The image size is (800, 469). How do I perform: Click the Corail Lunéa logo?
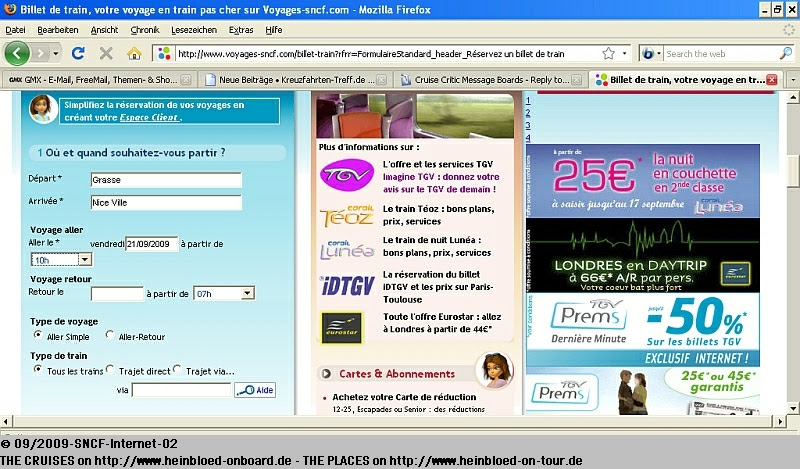347,249
